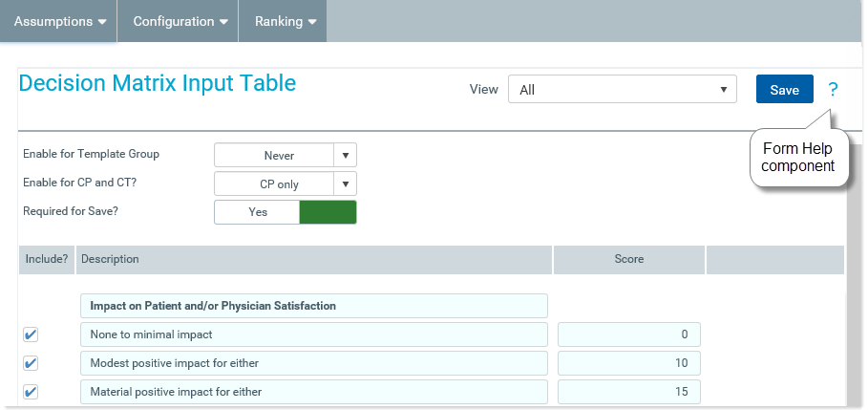Uncheck Material positive impact checkbox
This screenshot has height=410, width=868.
[31, 392]
